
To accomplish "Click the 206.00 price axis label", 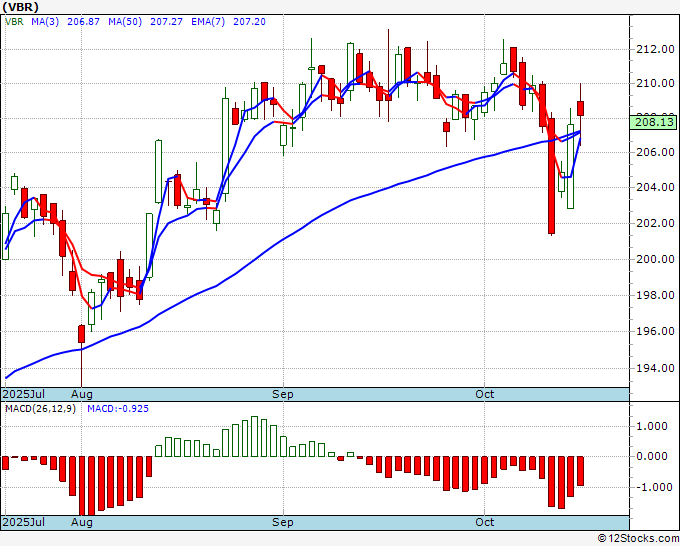I will [x=655, y=152].
